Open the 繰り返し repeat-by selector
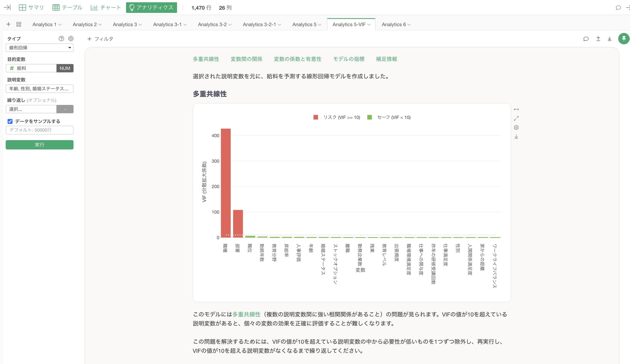 31,109
